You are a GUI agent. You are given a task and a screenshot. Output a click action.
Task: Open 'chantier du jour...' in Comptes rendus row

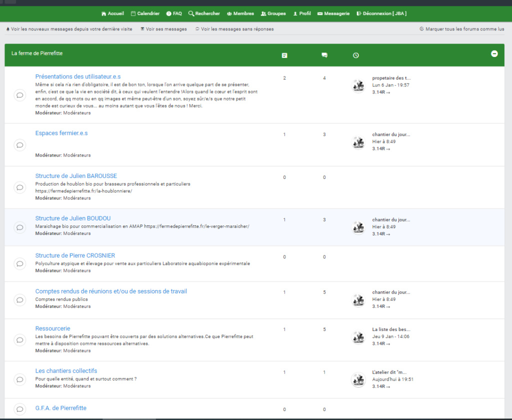[x=391, y=292]
